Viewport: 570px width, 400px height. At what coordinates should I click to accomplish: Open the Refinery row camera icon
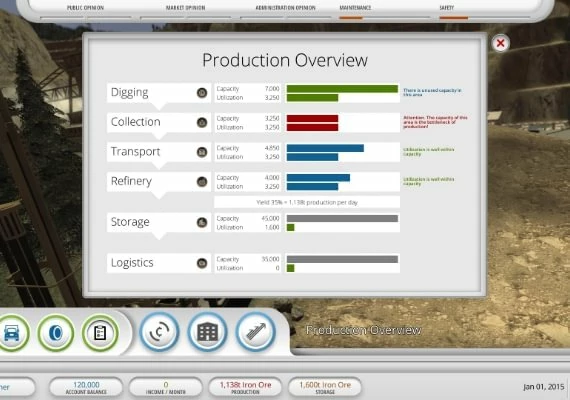(202, 181)
